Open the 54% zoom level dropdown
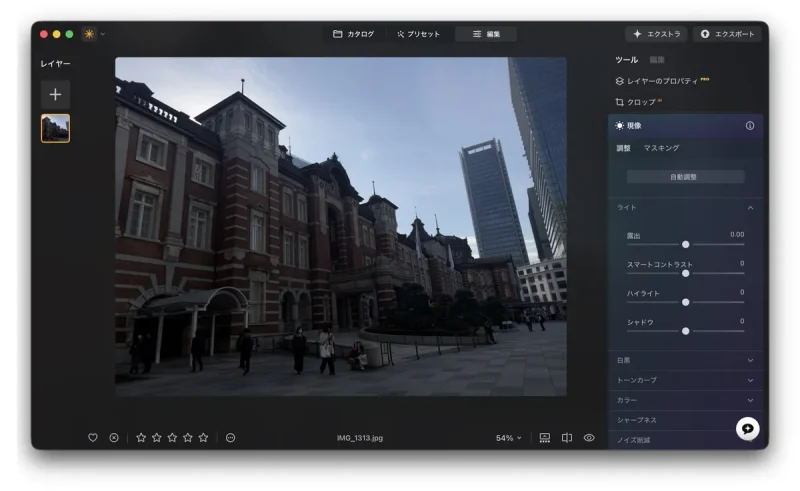 point(509,438)
